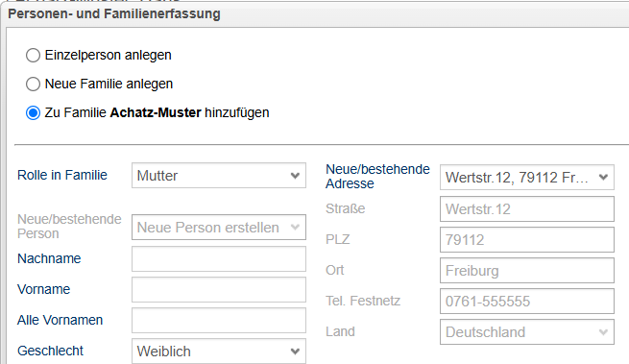Click the Ort label

tap(335, 270)
